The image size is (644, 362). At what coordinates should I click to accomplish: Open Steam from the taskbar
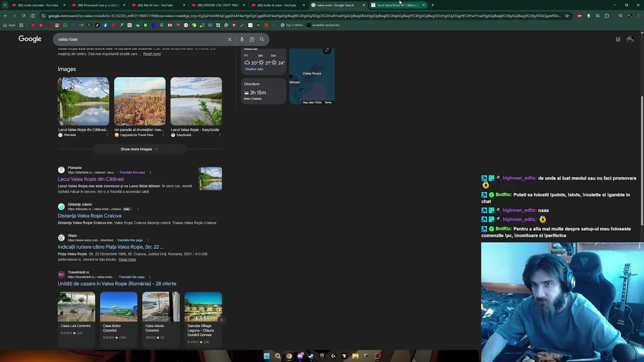(x=311, y=356)
